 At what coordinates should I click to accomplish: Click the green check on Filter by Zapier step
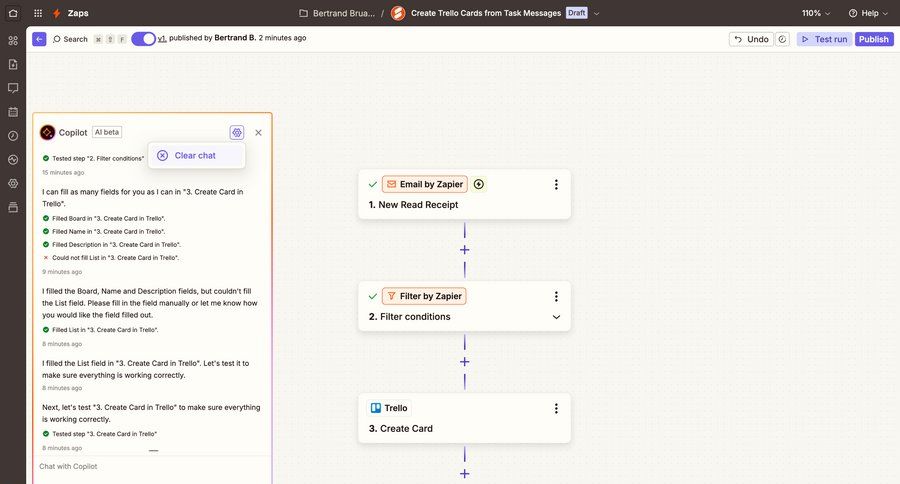point(373,296)
